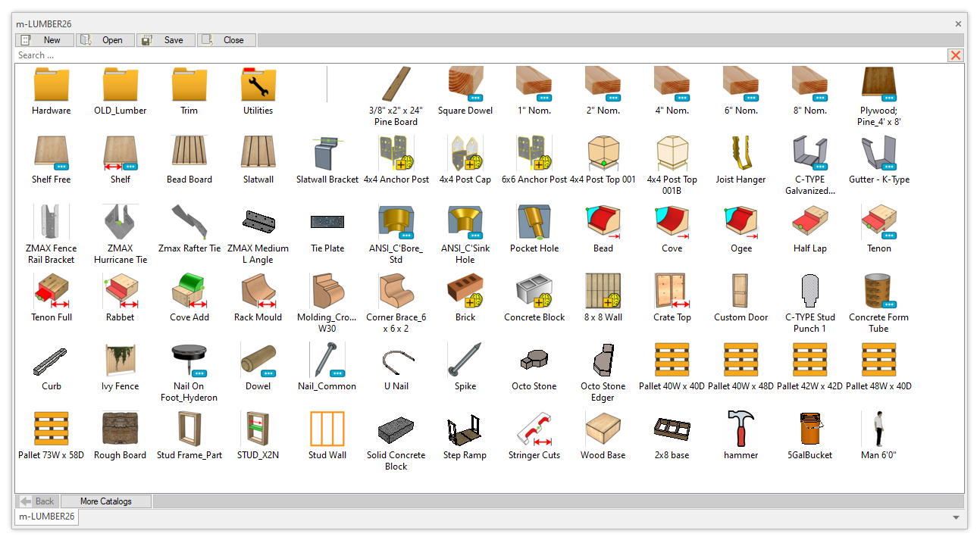Viewport: 980px width, 540px height.
Task: Click the Open toolbar button
Action: (105, 40)
